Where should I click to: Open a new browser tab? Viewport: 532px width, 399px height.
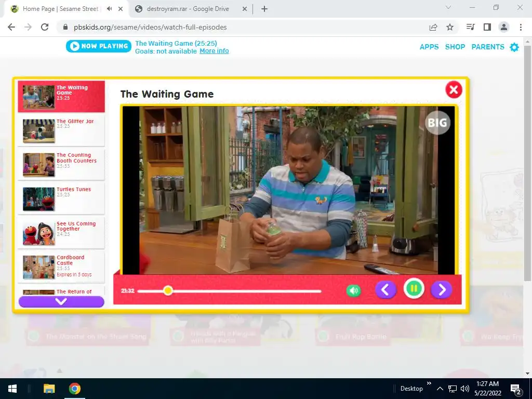pos(264,9)
